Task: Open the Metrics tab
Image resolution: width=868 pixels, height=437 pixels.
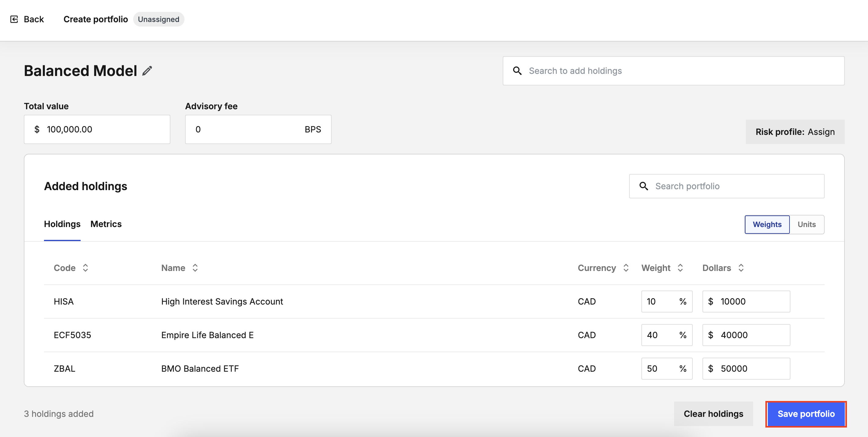Action: pyautogui.click(x=106, y=224)
